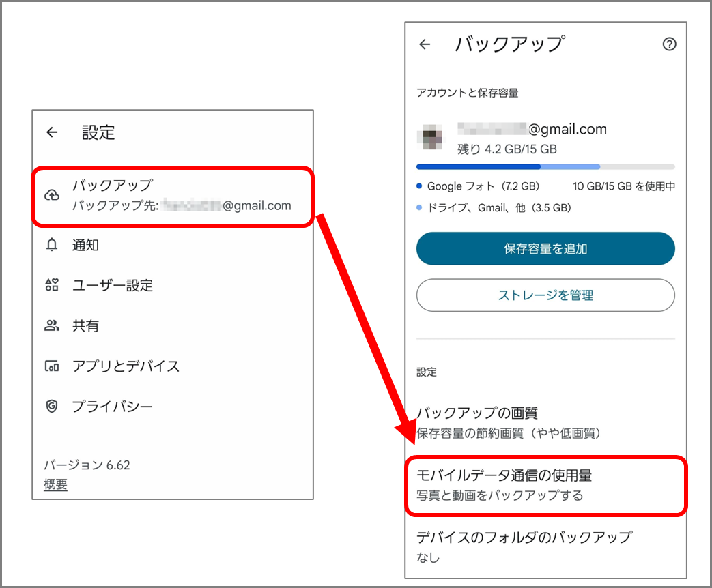The image size is (712, 588).
Task: Tap the バックアップ先 gmail address subtitle
Action: click(x=182, y=205)
